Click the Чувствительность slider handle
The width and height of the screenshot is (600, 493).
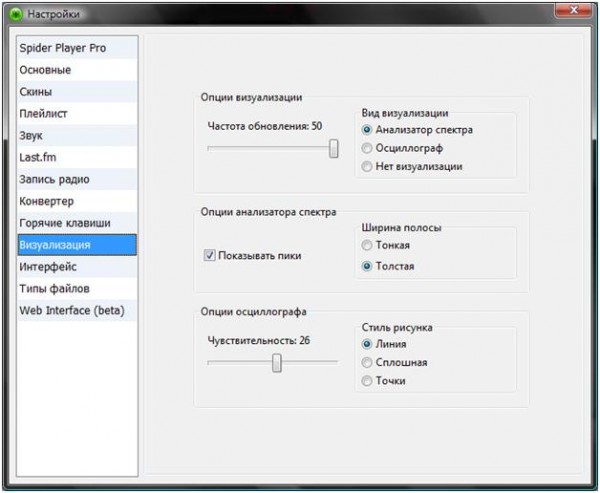tap(277, 363)
